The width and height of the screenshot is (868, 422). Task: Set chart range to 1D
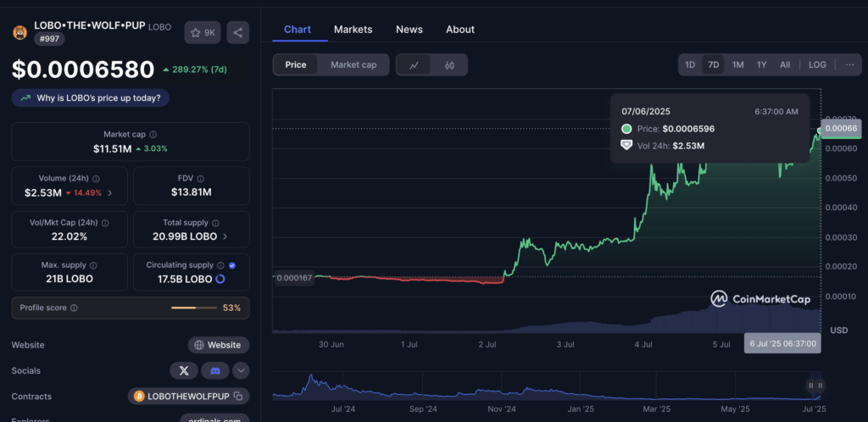click(690, 64)
